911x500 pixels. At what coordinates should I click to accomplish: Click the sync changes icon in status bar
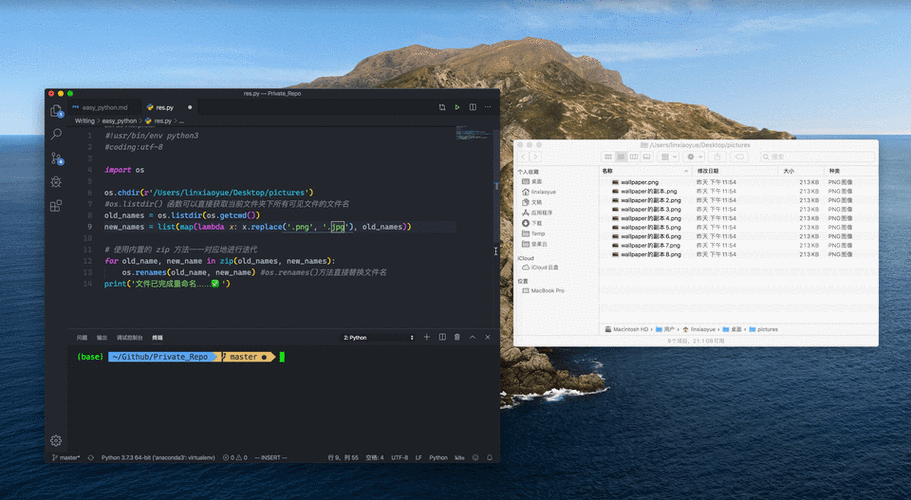[x=91, y=458]
